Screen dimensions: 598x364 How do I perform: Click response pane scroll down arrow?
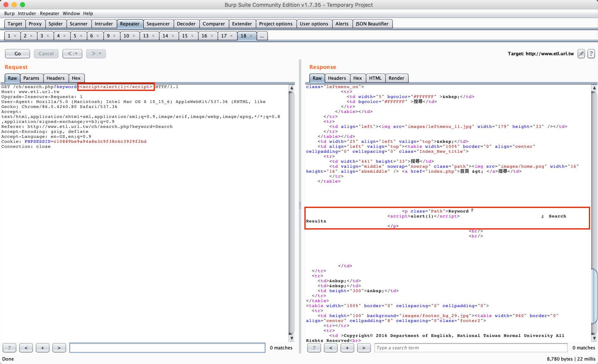pyautogui.click(x=594, y=338)
